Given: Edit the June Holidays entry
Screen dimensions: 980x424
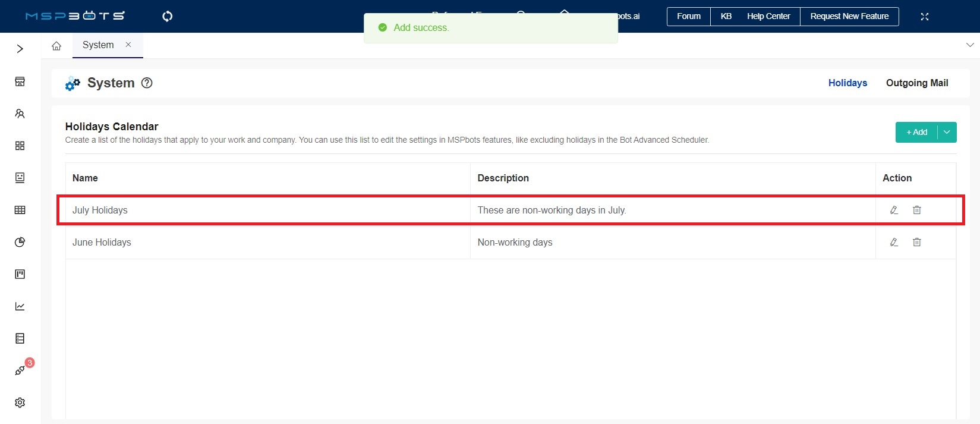Looking at the screenshot, I should (x=894, y=242).
